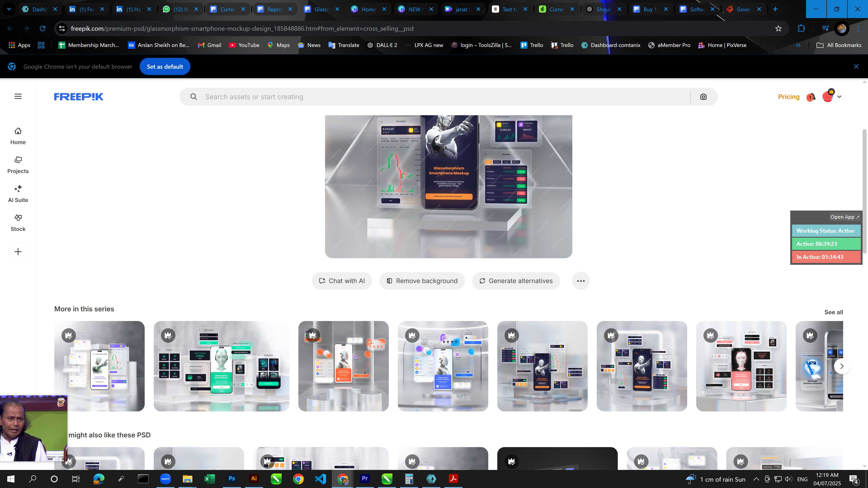Open Chrome three-dot menu
The image size is (868, 488).
point(858,29)
